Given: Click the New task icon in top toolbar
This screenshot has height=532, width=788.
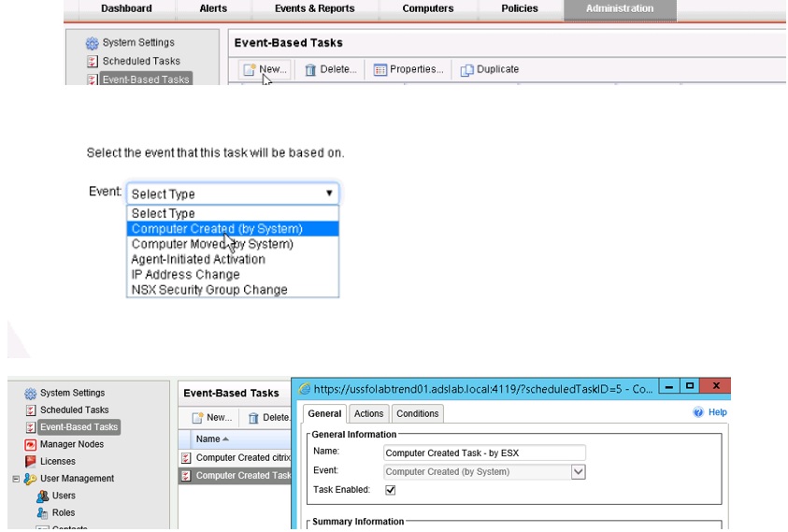Looking at the screenshot, I should click(250, 70).
